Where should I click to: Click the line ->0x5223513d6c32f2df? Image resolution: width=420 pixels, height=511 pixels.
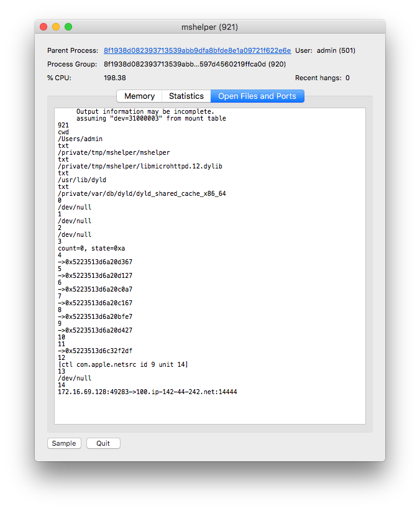point(95,351)
